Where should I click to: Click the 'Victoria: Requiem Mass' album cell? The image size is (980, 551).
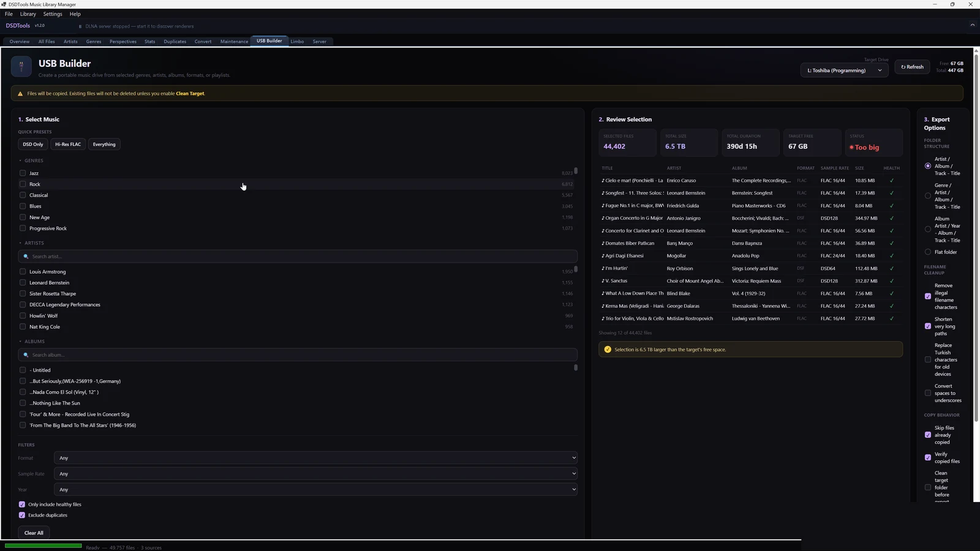click(756, 281)
